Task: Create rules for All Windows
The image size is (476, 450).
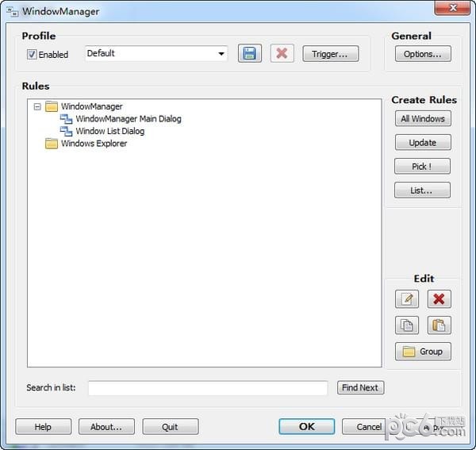Action: click(x=423, y=119)
